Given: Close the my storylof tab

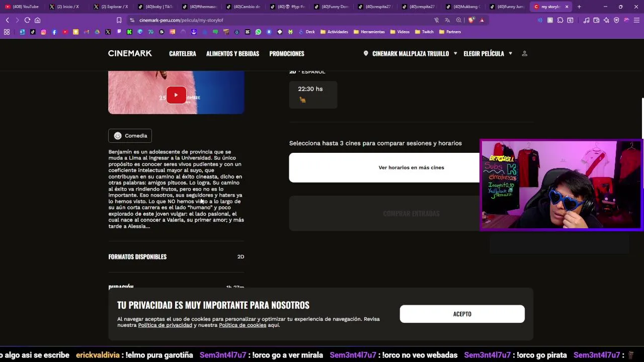Looking at the screenshot, I should 567,7.
